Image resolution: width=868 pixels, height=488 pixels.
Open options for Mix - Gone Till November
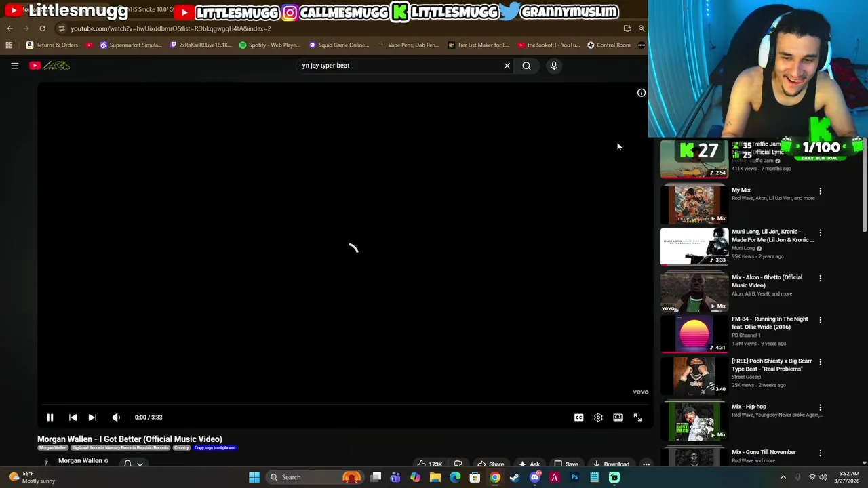coord(820,453)
